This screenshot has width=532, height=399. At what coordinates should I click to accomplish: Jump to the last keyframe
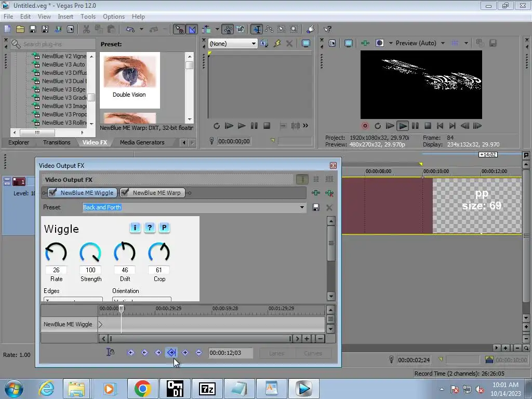tap(171, 353)
